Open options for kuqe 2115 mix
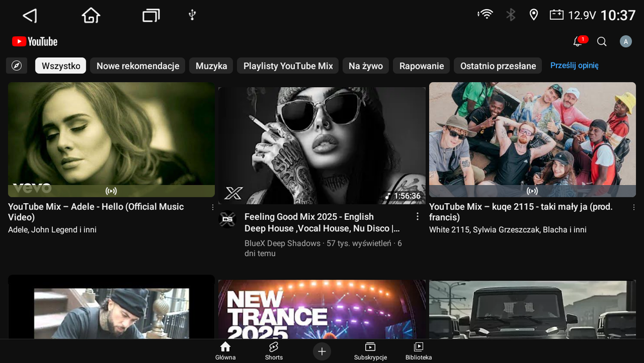Viewport: 644px width, 363px height. (634, 207)
